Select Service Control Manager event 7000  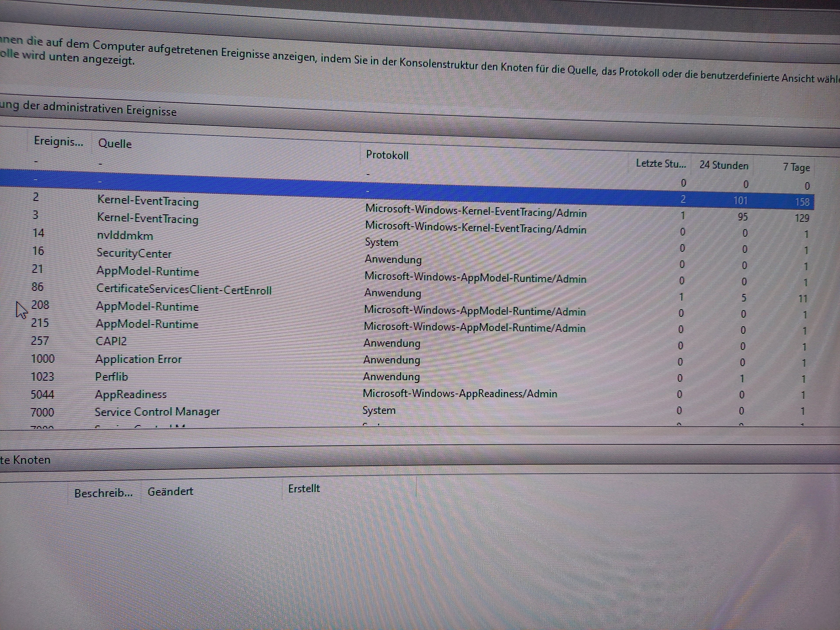tap(157, 412)
